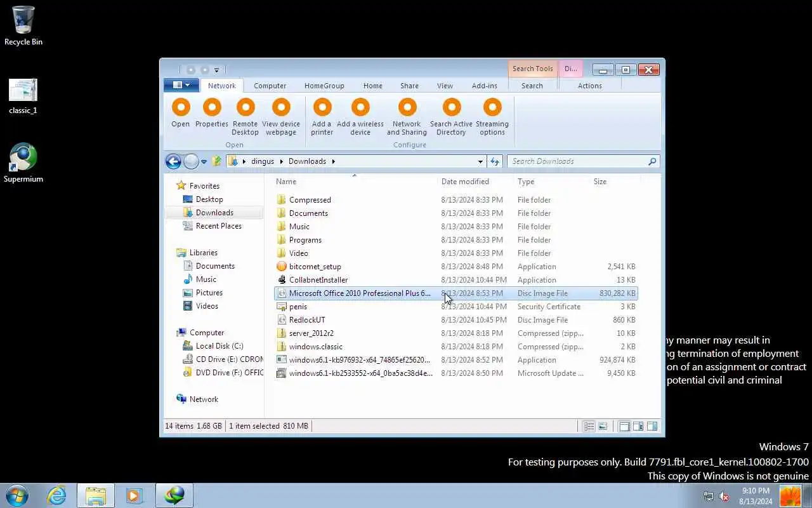Switch to the View ribbon tab
Image resolution: width=812 pixels, height=508 pixels.
445,86
